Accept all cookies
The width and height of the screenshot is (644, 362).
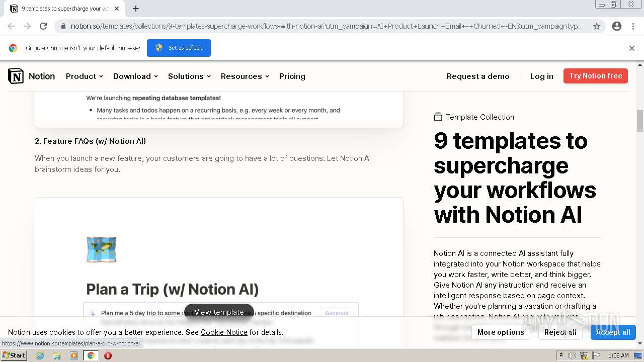click(613, 332)
